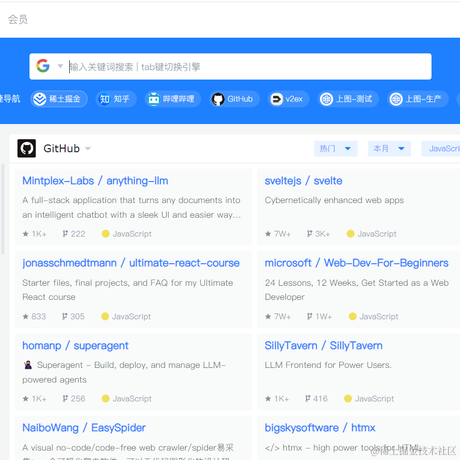The width and height of the screenshot is (460, 460).
Task: Expand the GitHub source dropdown in the panel header
Action: (88, 148)
